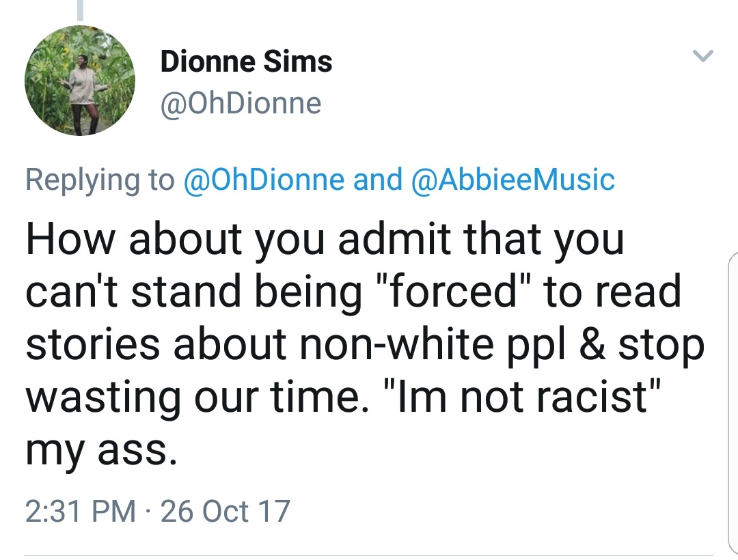The width and height of the screenshot is (738, 560).
Task: Open Dionne Sims' profile picture
Action: pyautogui.click(x=80, y=81)
